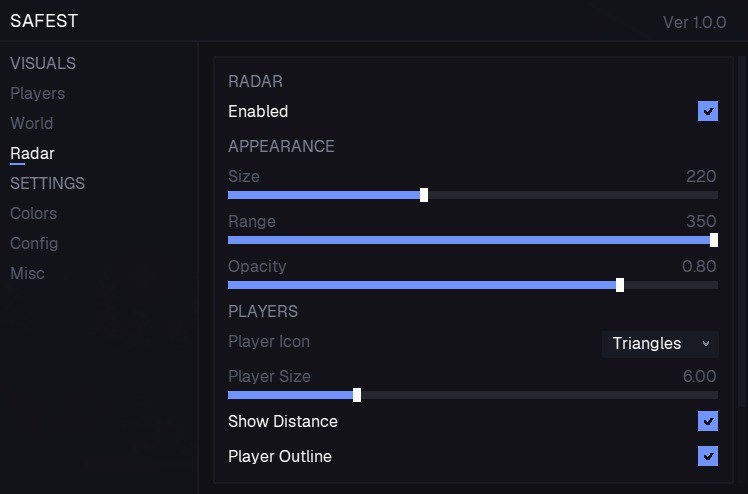Open the Players section in sidebar
Viewport: 748px width, 494px height.
(37, 93)
